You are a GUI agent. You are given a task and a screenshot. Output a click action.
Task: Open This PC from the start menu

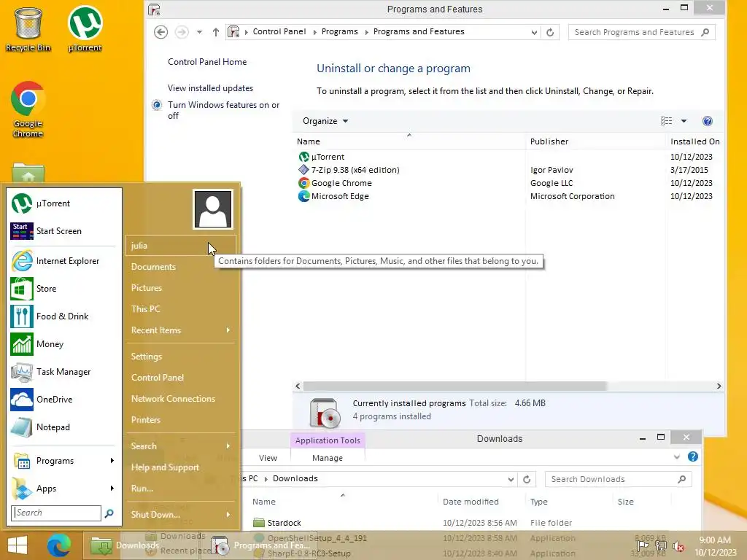click(x=181, y=308)
